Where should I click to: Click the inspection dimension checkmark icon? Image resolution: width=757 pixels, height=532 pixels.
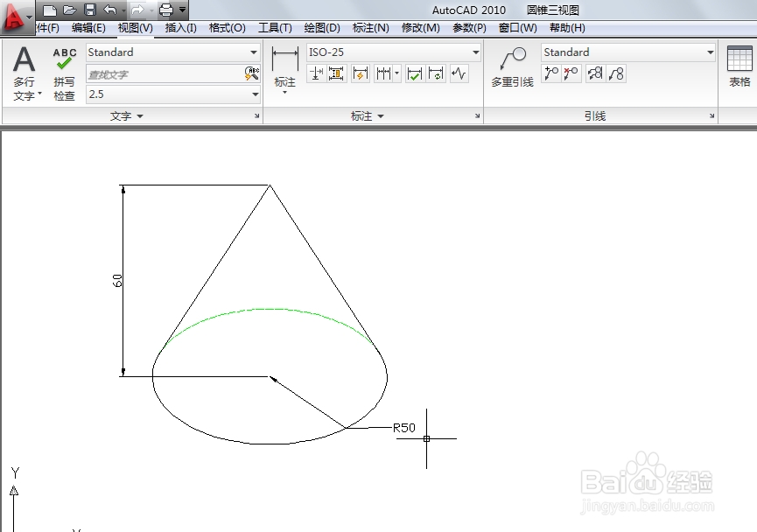coord(415,73)
